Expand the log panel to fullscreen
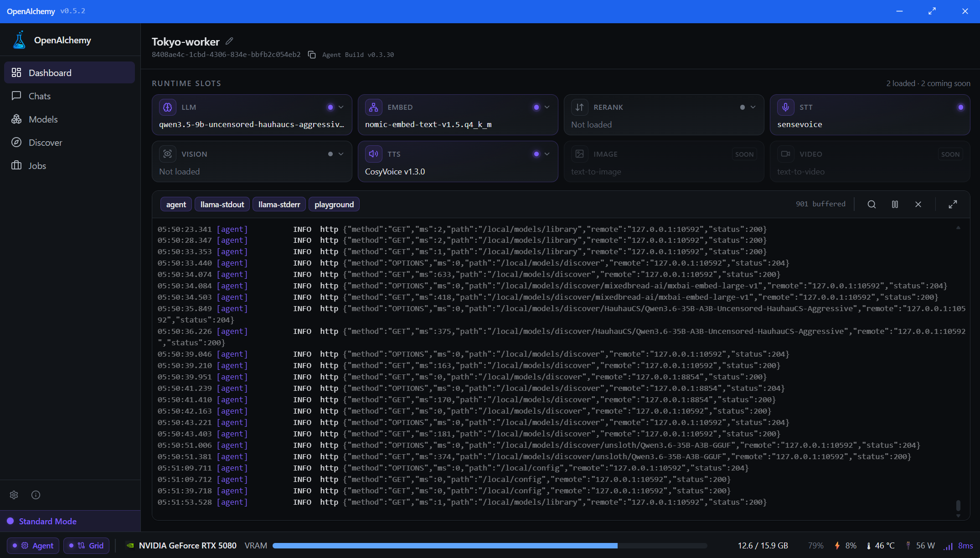Image resolution: width=980 pixels, height=558 pixels. click(x=953, y=205)
